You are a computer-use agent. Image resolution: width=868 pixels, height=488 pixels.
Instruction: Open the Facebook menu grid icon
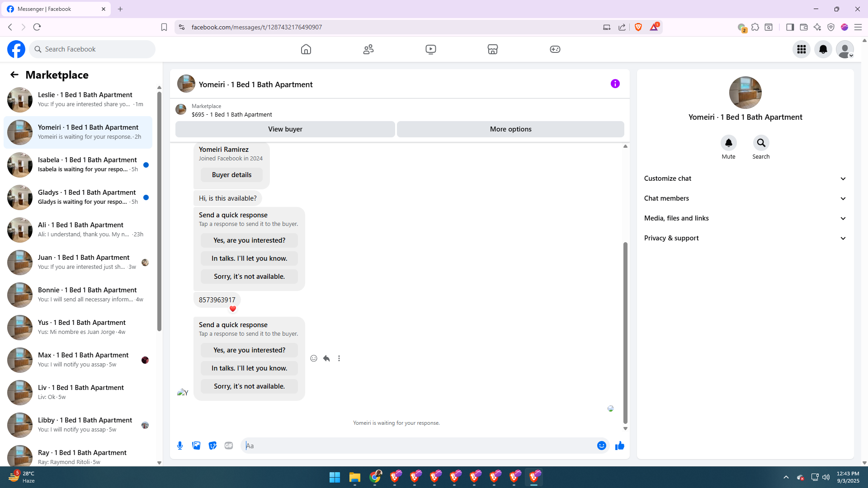[x=802, y=49]
